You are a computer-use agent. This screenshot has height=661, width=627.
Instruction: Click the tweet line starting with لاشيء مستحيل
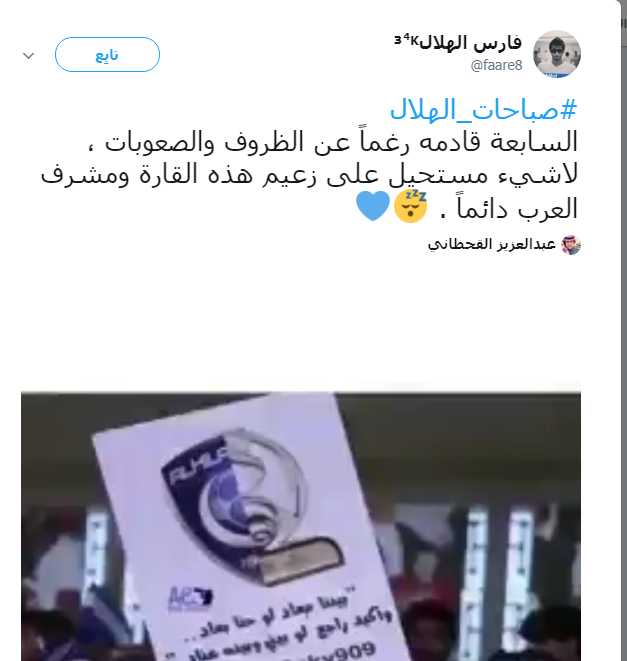[309, 175]
